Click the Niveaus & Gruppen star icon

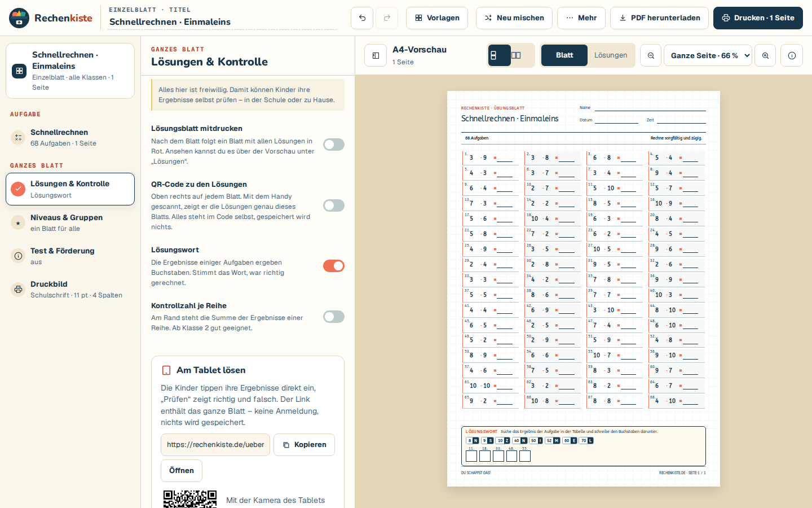pyautogui.click(x=18, y=223)
